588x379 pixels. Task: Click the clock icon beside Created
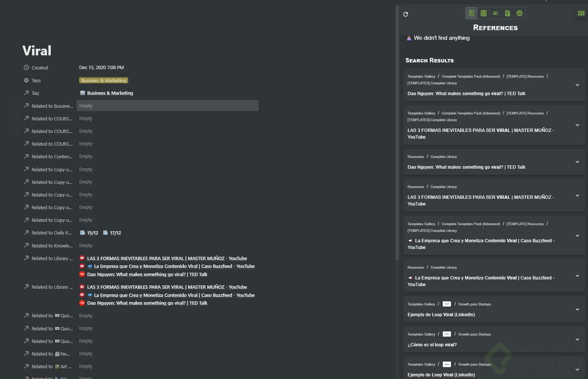tap(26, 68)
